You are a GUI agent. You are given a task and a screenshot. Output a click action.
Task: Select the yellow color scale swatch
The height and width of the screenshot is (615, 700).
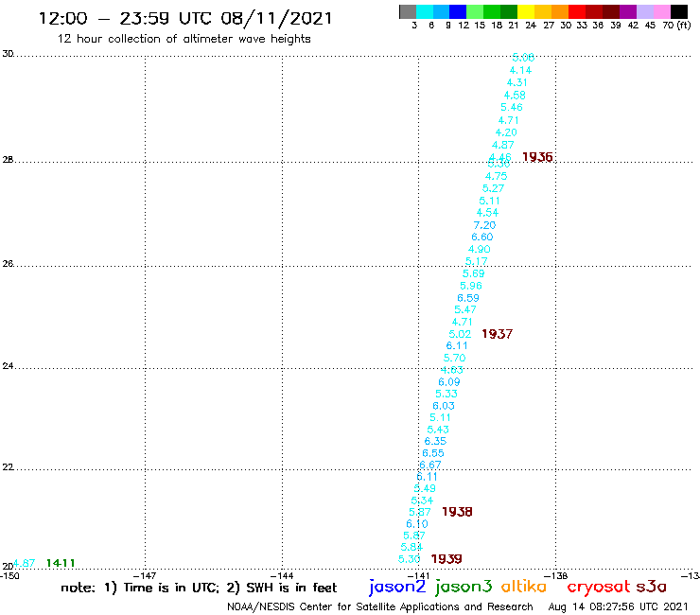[526, 11]
